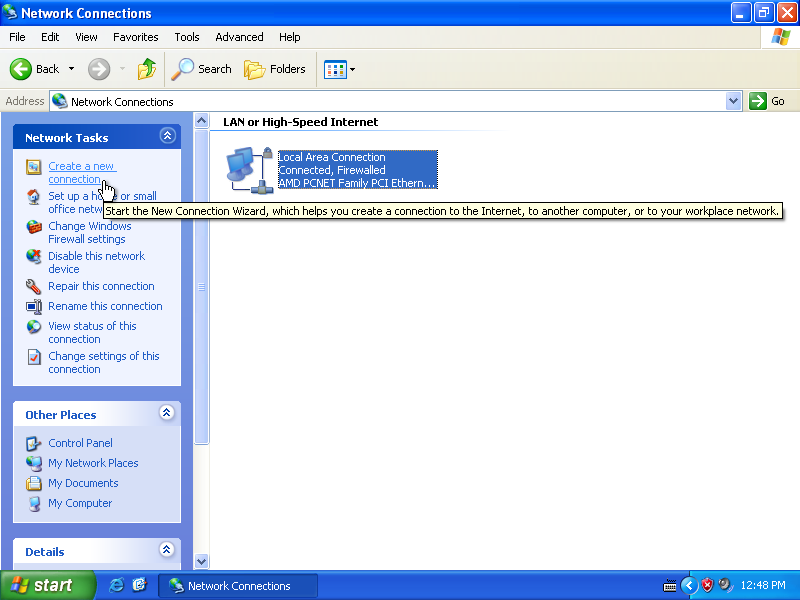Click the second Quick Launch icon beside Internet Explorer
800x600 pixels.
click(139, 585)
